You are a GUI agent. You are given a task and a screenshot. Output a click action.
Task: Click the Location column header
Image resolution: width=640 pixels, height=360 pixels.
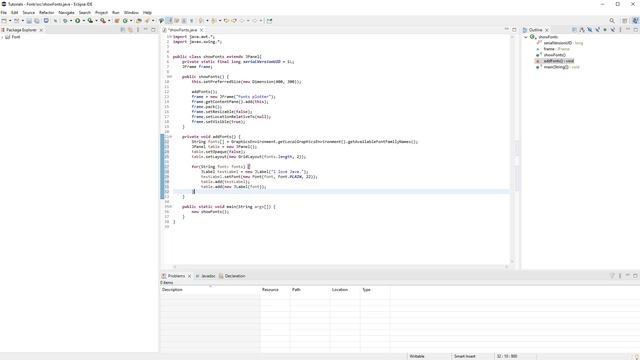345,289
